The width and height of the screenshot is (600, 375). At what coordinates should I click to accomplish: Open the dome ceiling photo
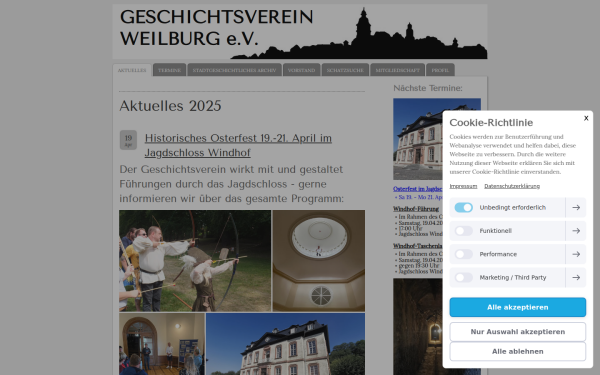pyautogui.click(x=319, y=261)
